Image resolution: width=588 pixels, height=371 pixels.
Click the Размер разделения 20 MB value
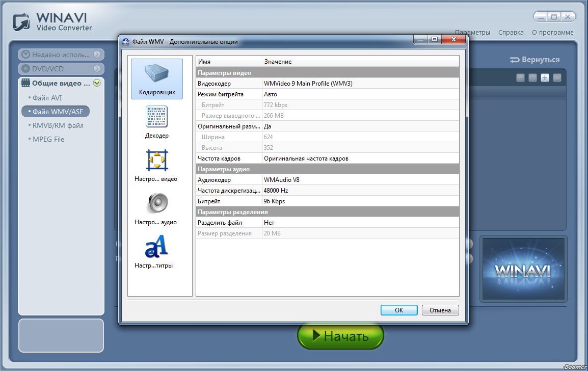click(360, 233)
